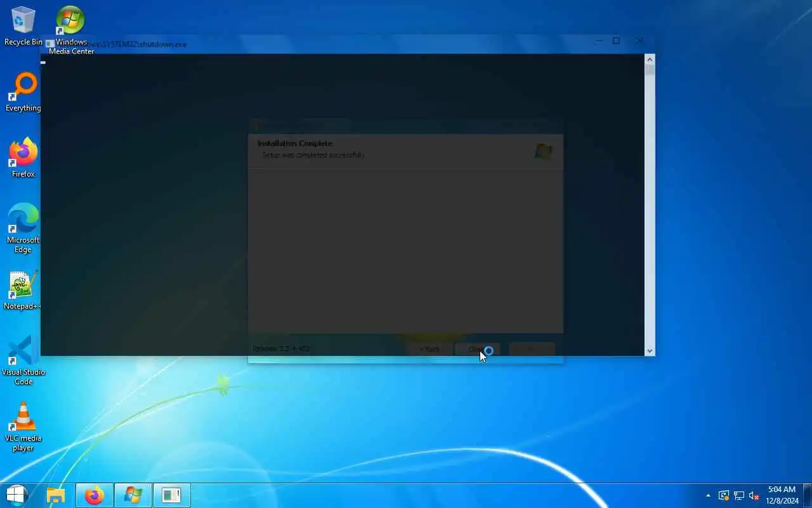Select the Notepad++ desktop shortcut
The height and width of the screenshot is (508, 812).
coord(23,291)
